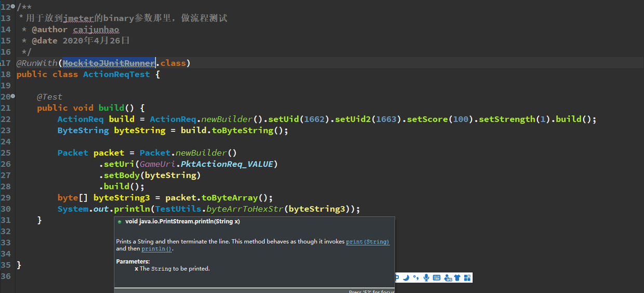Click the user account icon in IME bar

(x=448, y=277)
